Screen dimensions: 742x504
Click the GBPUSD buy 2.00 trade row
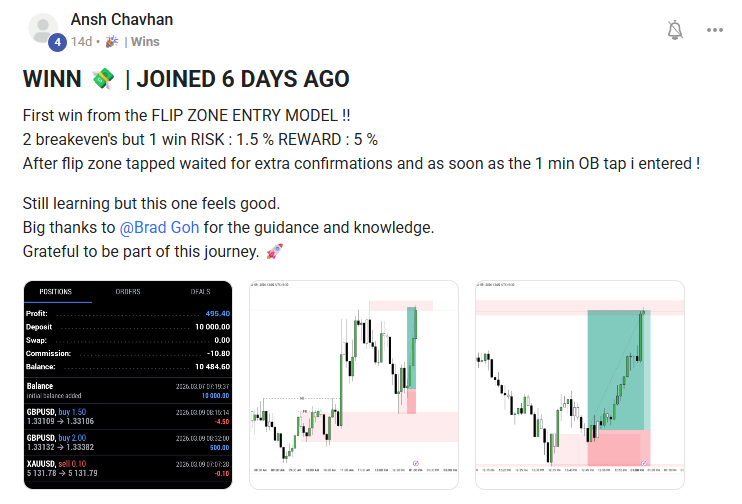tap(128, 442)
